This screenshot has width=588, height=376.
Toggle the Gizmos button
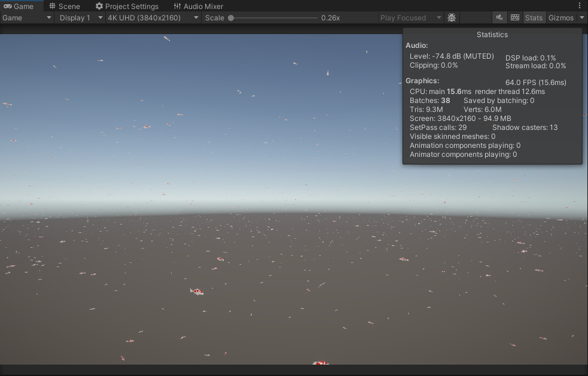(x=561, y=17)
